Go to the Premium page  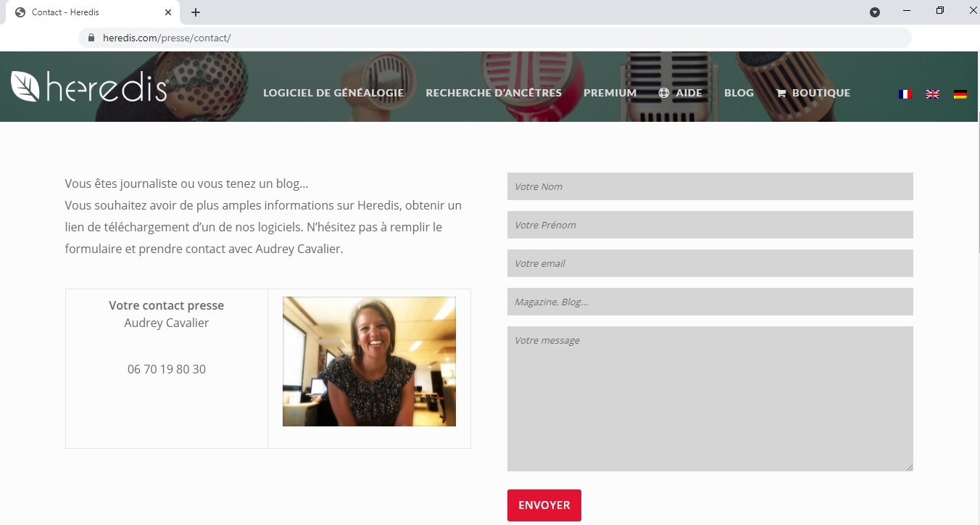click(610, 93)
